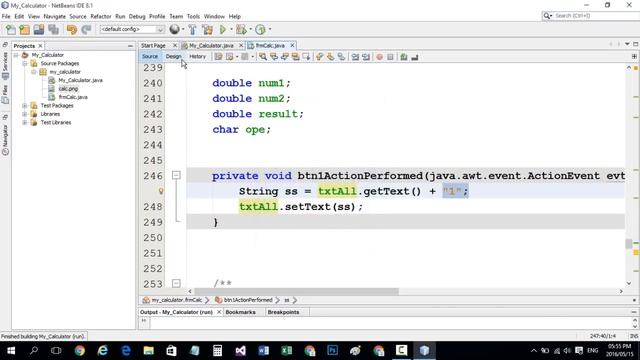Screen dimensions: 640x360
Task: Switch to the Breakpoints tab
Action: coord(283,312)
